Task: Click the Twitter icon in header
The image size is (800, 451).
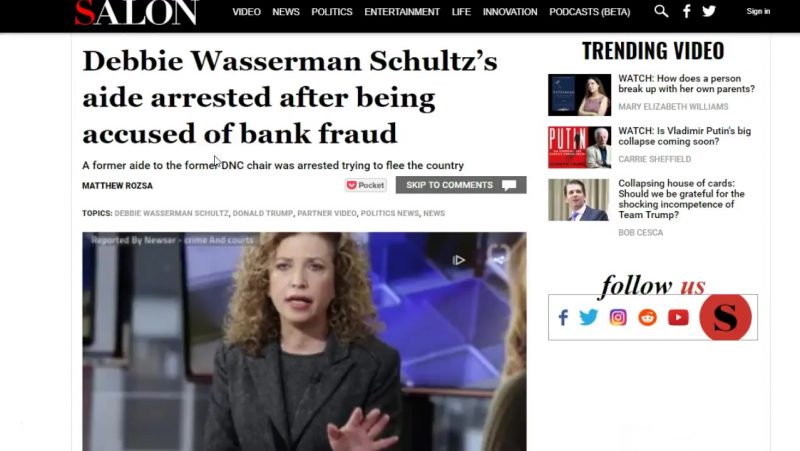Action: pos(709,11)
